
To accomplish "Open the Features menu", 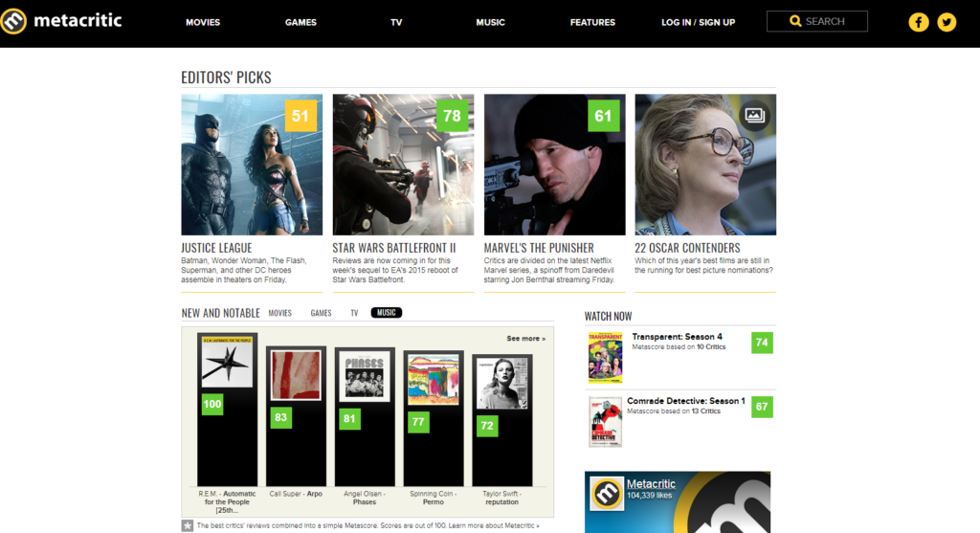I will (592, 22).
